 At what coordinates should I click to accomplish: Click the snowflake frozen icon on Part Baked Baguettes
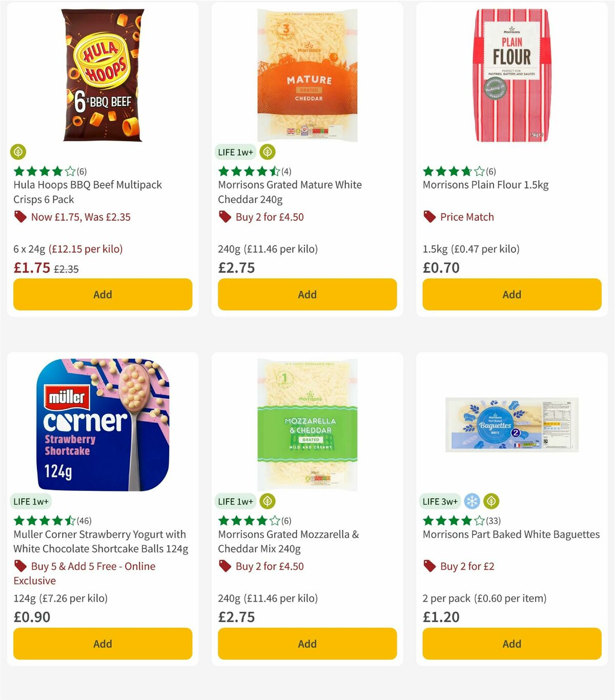[x=472, y=501]
